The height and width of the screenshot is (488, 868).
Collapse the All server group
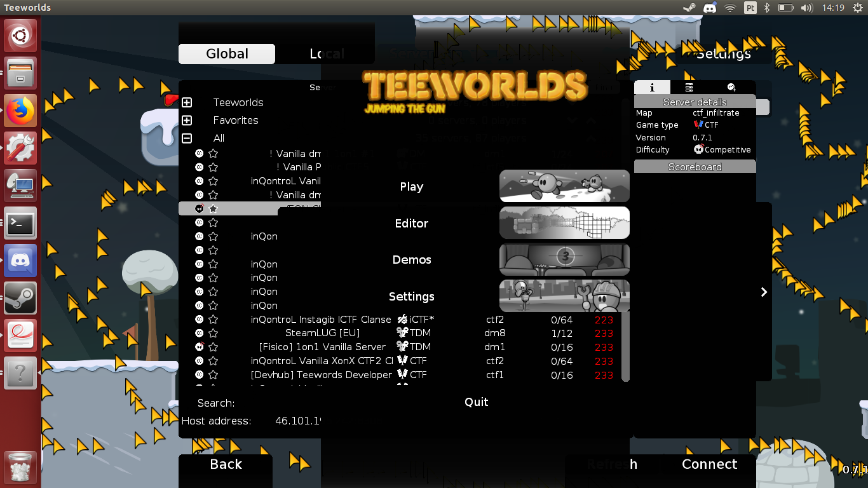(187, 138)
